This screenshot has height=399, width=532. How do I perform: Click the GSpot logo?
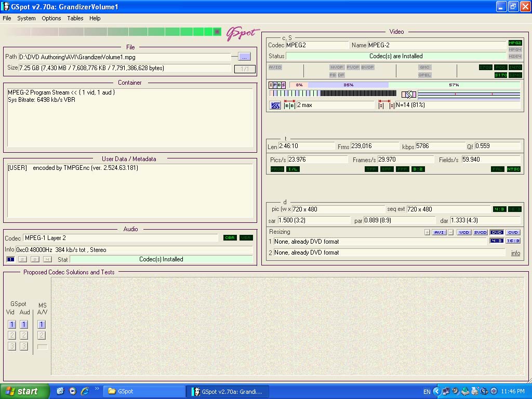(x=243, y=33)
